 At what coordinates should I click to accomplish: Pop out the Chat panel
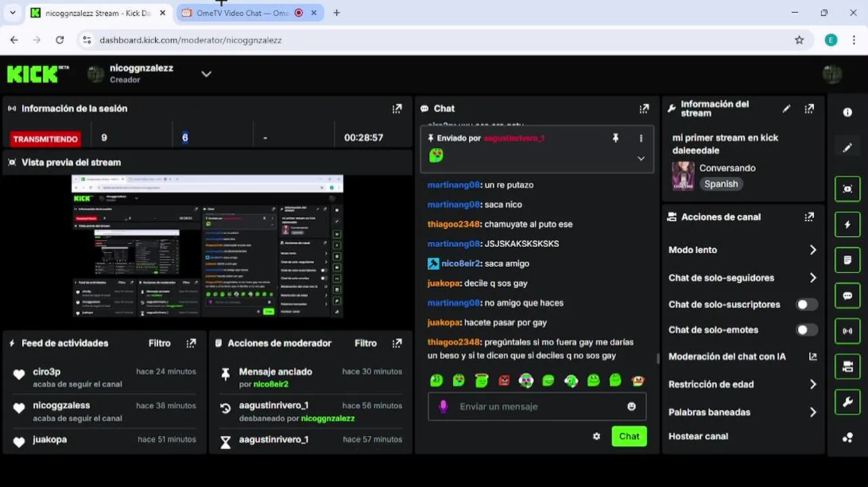click(x=644, y=108)
